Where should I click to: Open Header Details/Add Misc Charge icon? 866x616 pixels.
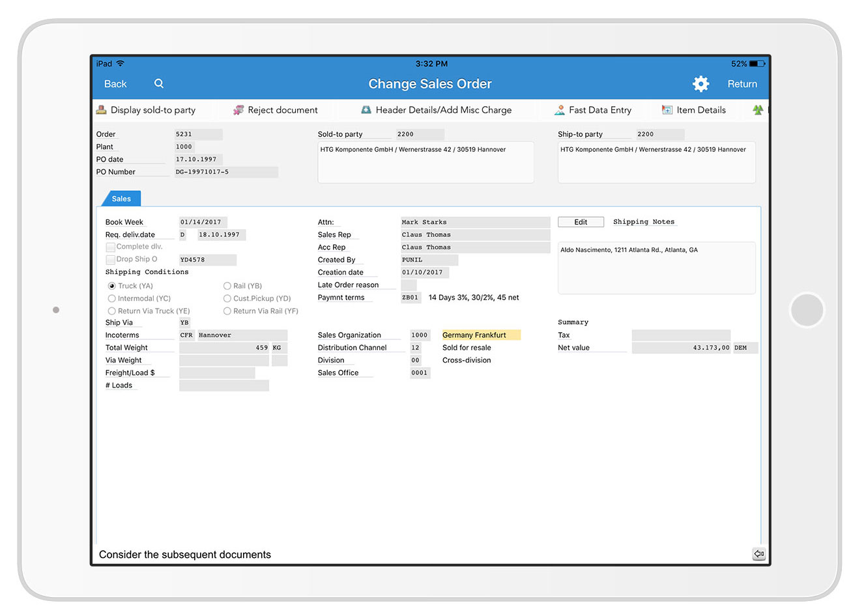point(366,110)
